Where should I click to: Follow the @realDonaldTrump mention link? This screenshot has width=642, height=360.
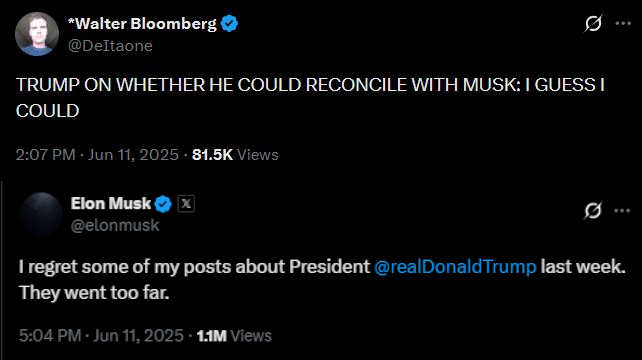click(x=455, y=267)
